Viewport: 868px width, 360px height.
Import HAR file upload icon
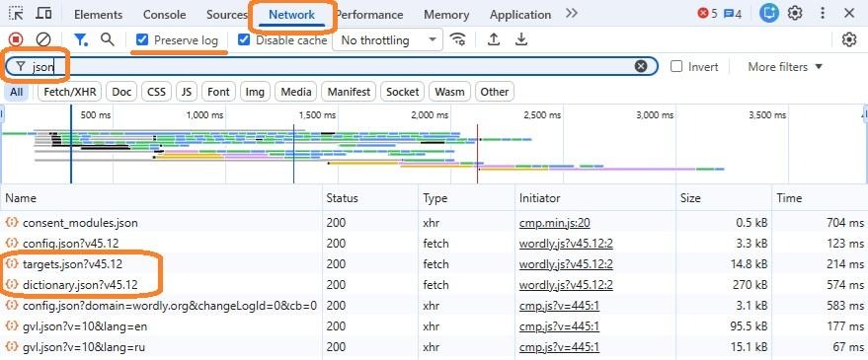494,39
